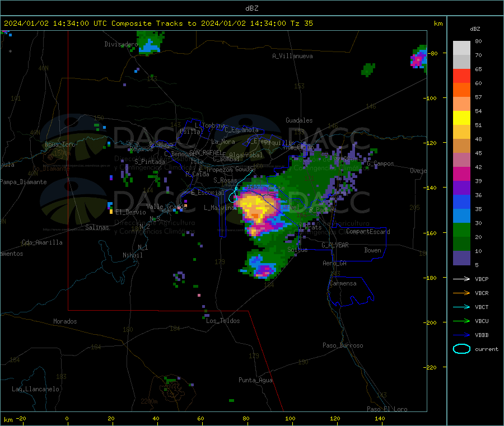Click the 'current' legend label
Image resolution: width=504 pixels, height=426 pixels.
click(487, 349)
